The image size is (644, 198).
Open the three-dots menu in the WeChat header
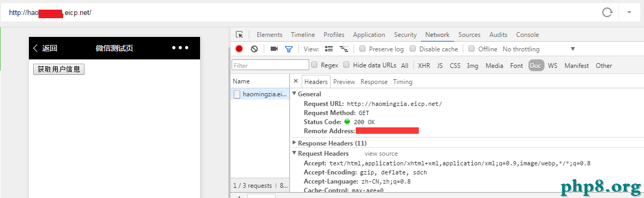pos(180,48)
